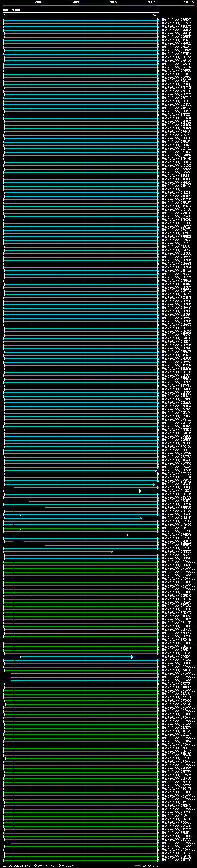Click the hit label UniRef100_A7NVX9
Image resolution: width=197 pixels, height=868 pixels.
coord(177,88)
